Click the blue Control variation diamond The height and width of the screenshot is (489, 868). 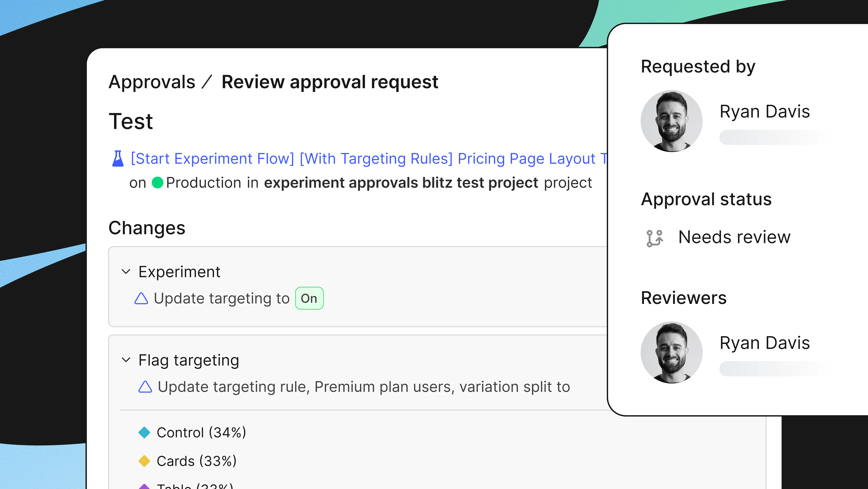click(x=144, y=432)
